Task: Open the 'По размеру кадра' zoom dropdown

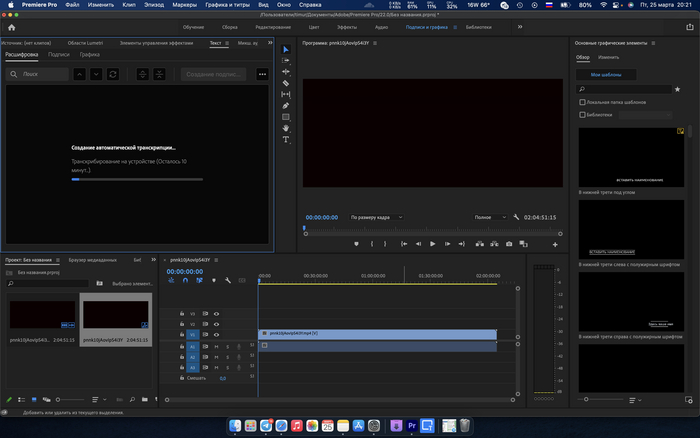Action: [x=376, y=217]
